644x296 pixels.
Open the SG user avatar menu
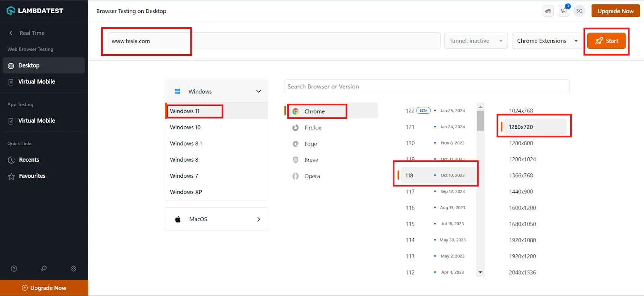coord(579,11)
